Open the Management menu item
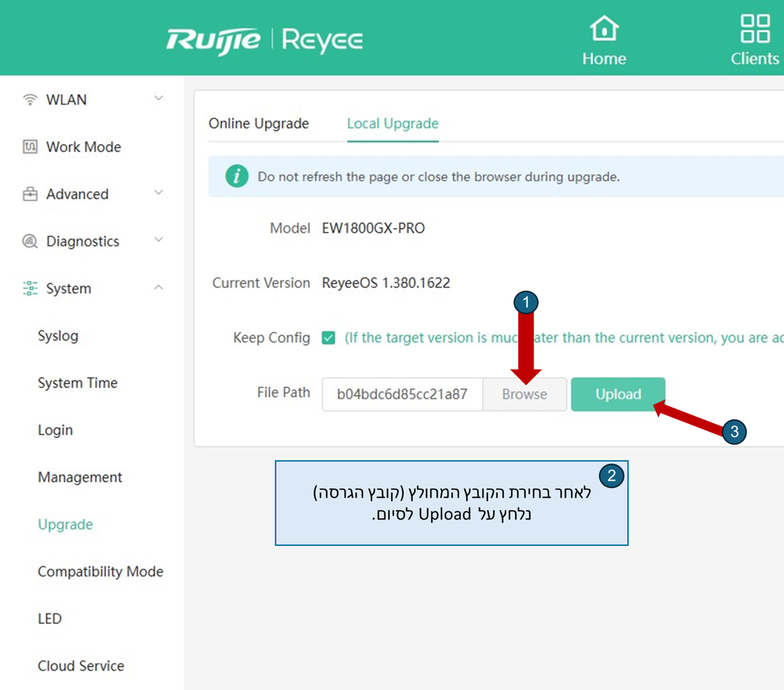The width and height of the screenshot is (784, 690). coord(80,477)
